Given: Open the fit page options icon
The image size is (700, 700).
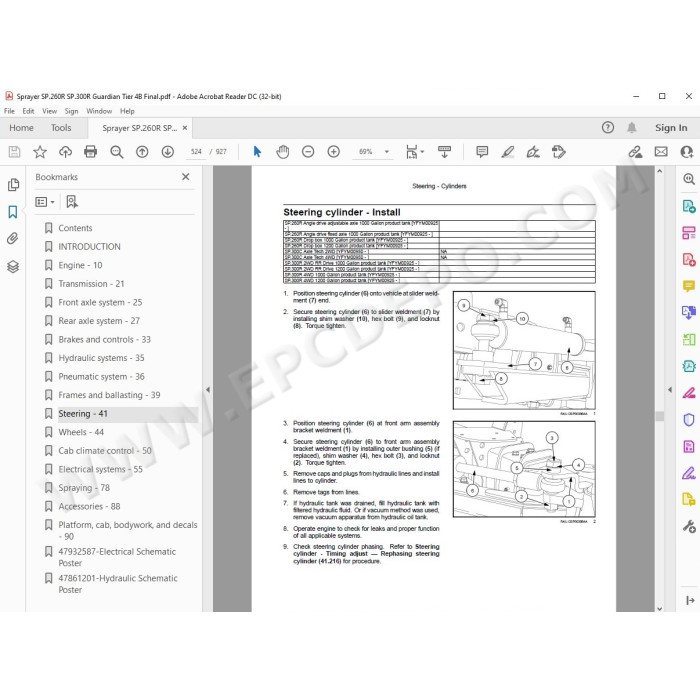Looking at the screenshot, I should [414, 152].
